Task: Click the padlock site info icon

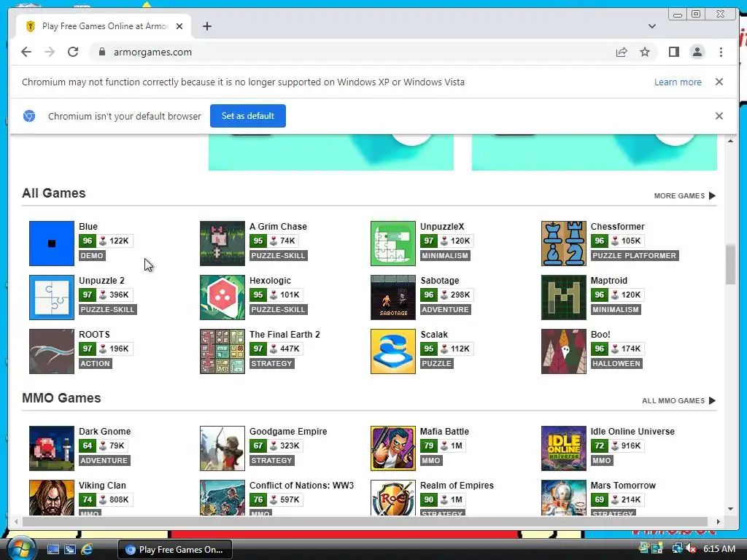Action: tap(101, 52)
